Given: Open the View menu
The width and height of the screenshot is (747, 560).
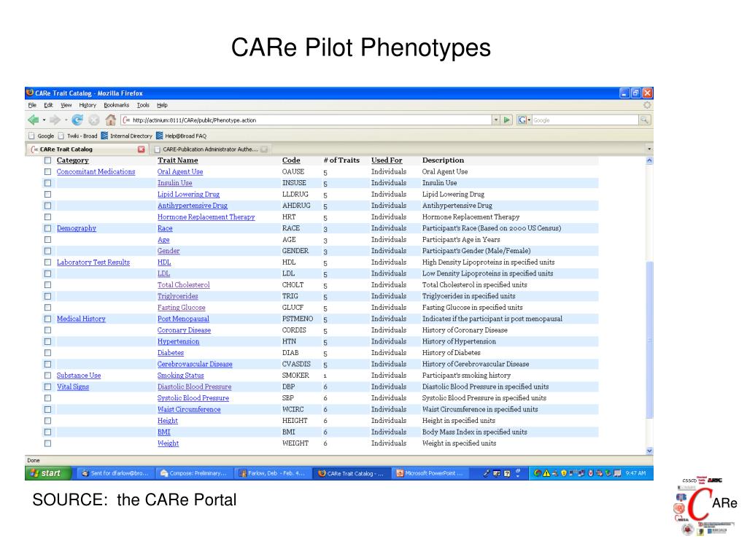Looking at the screenshot, I should 66,105.
